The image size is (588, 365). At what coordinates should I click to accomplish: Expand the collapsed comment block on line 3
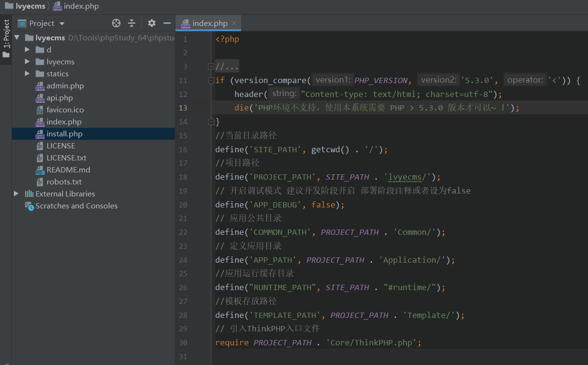click(211, 66)
